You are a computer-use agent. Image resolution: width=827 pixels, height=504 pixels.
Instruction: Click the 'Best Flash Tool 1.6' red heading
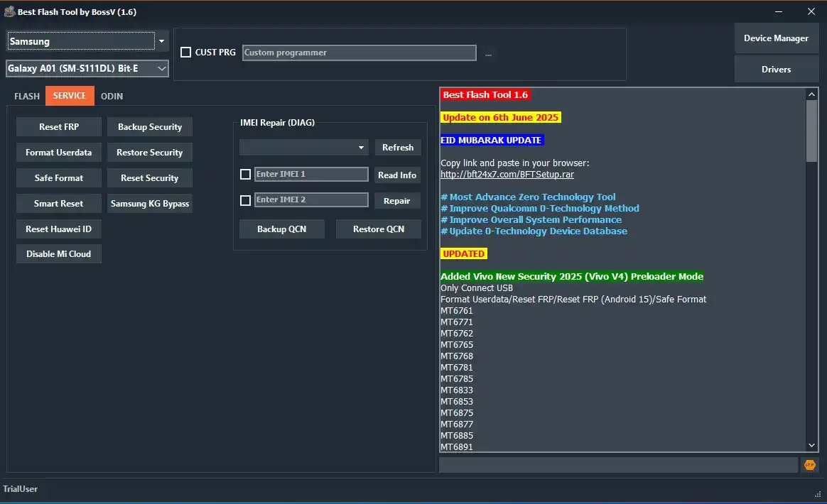tap(485, 95)
